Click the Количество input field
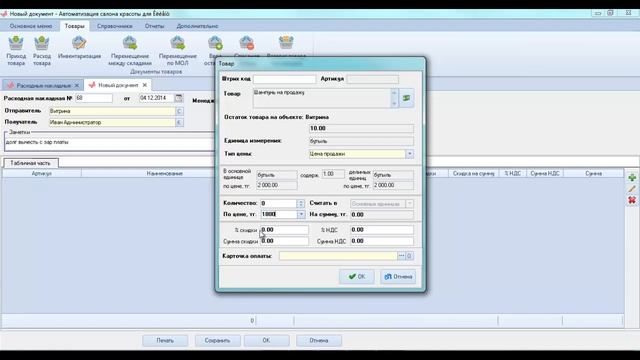The image size is (640, 360). (x=279, y=203)
